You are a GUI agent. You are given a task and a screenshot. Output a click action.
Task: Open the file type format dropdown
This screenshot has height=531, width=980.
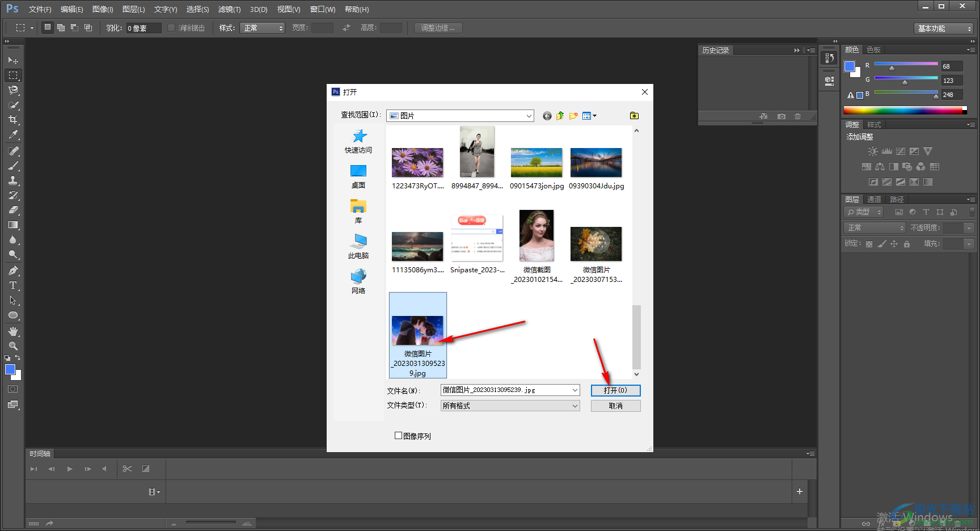coord(575,406)
